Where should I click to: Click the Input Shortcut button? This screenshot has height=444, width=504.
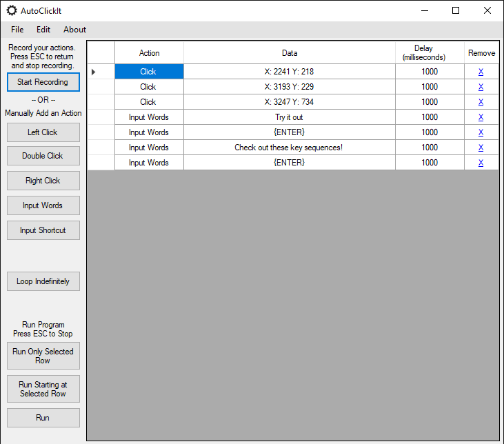click(43, 230)
